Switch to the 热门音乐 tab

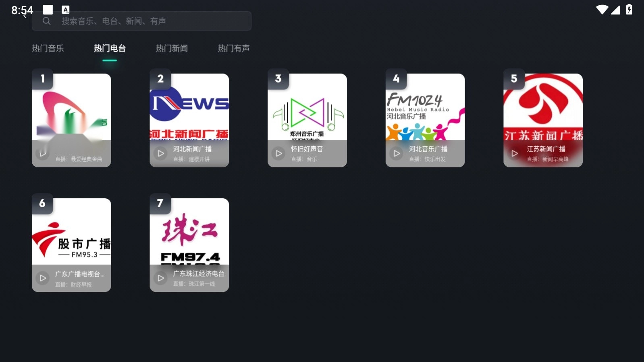pos(48,48)
